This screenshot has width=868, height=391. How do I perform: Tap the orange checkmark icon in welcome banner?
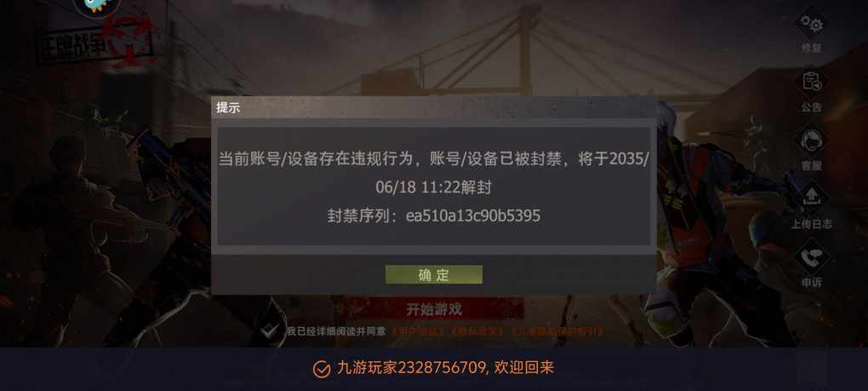click(x=322, y=369)
